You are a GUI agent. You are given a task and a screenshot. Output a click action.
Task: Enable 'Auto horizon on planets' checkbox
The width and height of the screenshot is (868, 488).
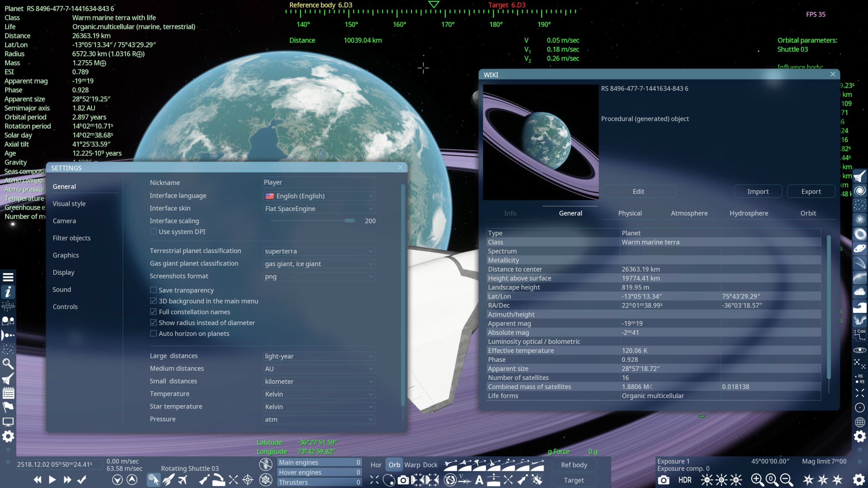[153, 333]
